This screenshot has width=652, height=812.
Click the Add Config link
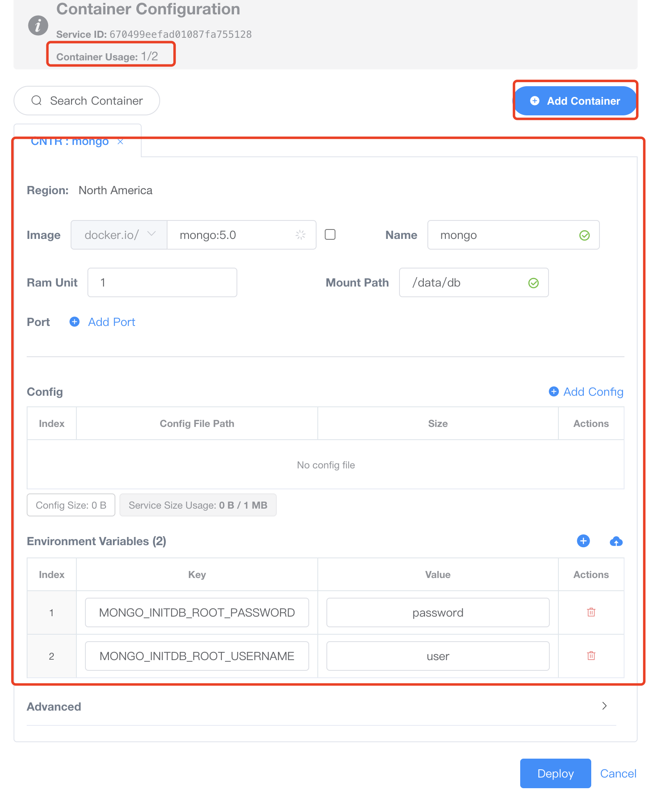tap(593, 392)
